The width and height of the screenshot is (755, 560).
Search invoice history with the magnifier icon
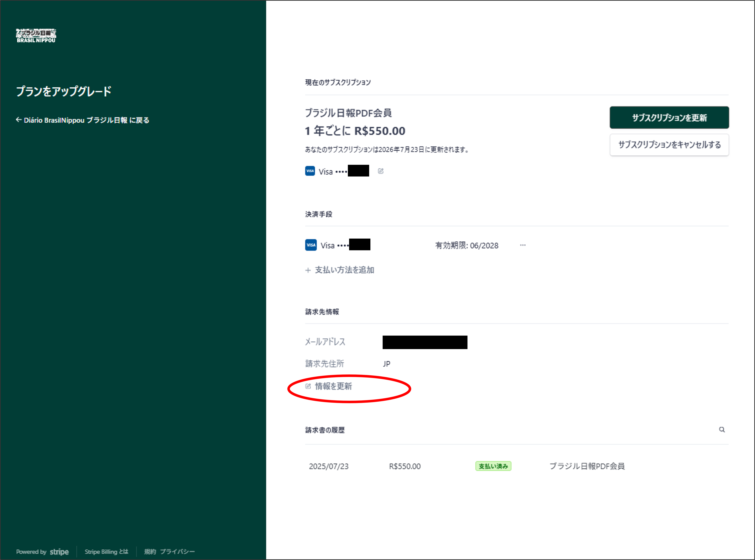pos(722,429)
